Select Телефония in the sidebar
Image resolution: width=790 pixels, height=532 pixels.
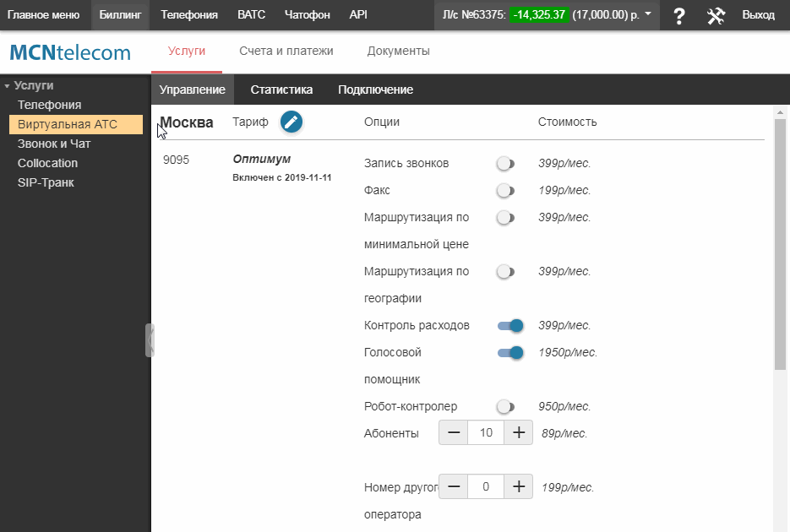pos(49,105)
